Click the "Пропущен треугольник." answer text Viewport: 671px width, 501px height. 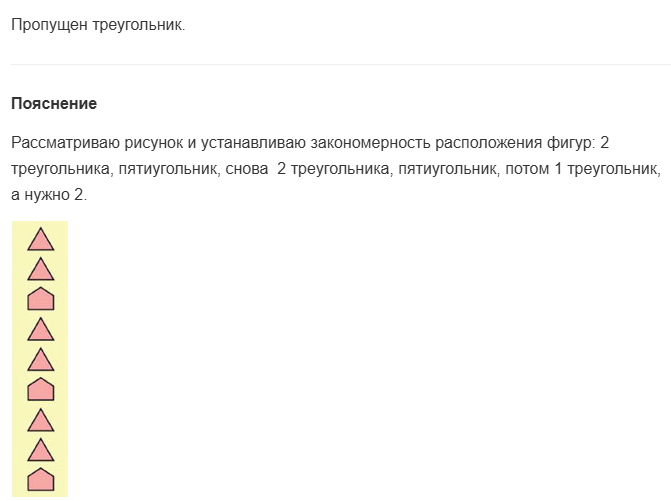point(98,25)
